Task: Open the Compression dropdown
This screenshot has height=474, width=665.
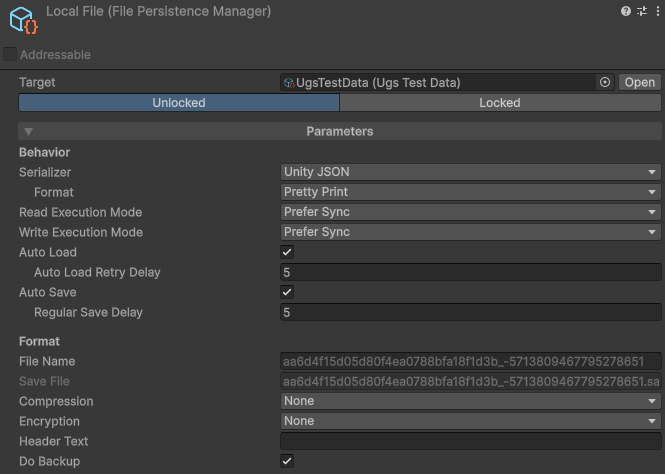Action: 470,401
